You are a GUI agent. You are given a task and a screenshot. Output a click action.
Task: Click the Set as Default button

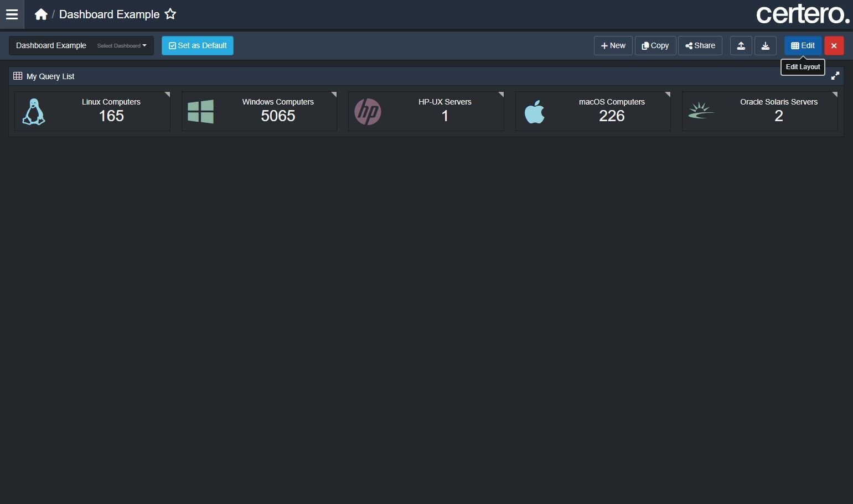[198, 45]
